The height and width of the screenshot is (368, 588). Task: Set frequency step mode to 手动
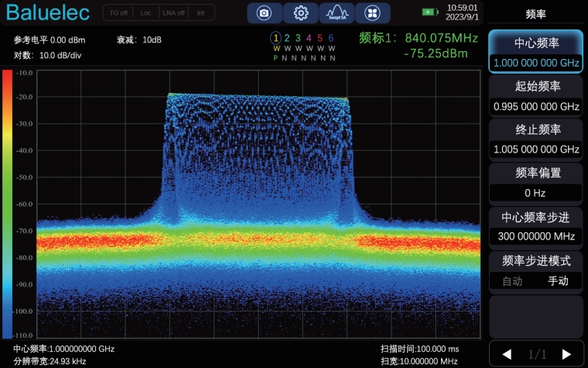pyautogui.click(x=558, y=280)
